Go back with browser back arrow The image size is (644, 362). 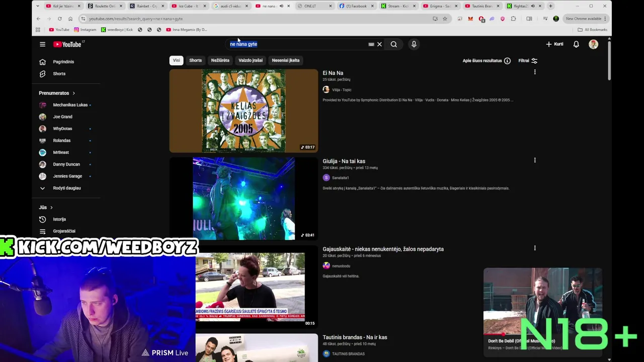[38, 19]
